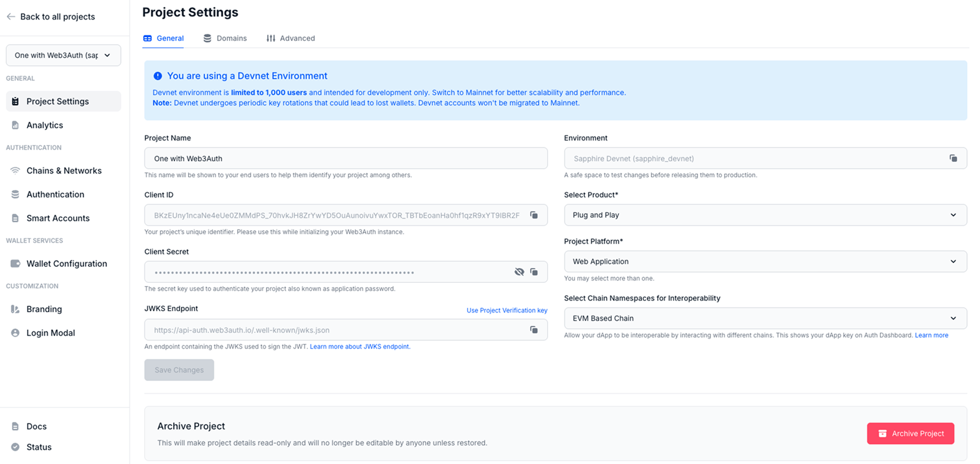The height and width of the screenshot is (464, 980).
Task: Archive the project
Action: pyautogui.click(x=910, y=433)
